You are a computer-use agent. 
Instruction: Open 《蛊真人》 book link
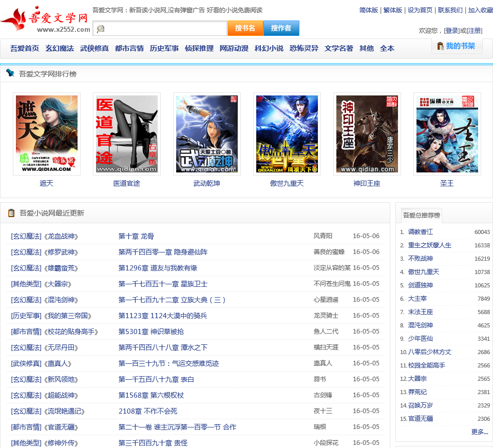[x=58, y=363]
